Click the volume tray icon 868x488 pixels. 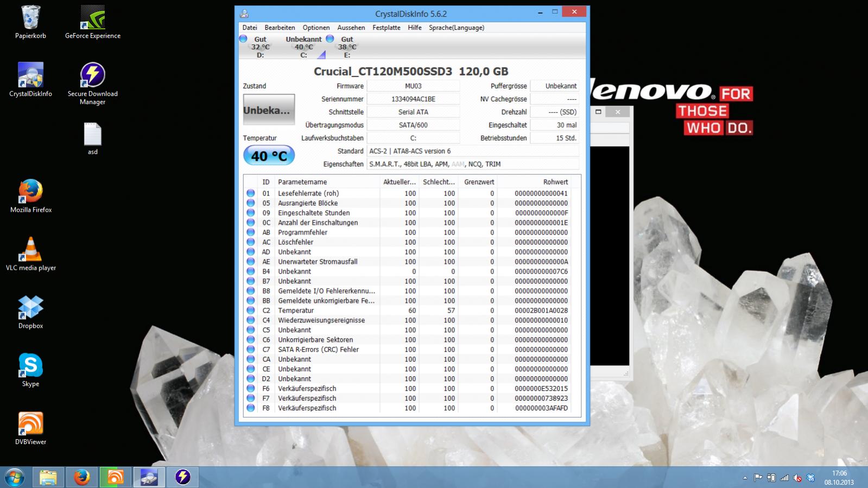[797, 478]
